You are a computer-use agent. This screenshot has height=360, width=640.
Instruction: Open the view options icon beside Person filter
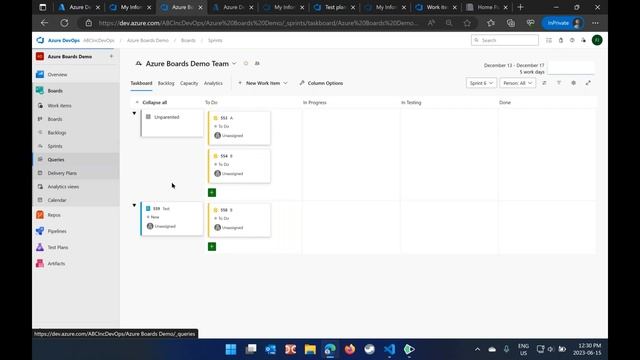pyautogui.click(x=544, y=83)
